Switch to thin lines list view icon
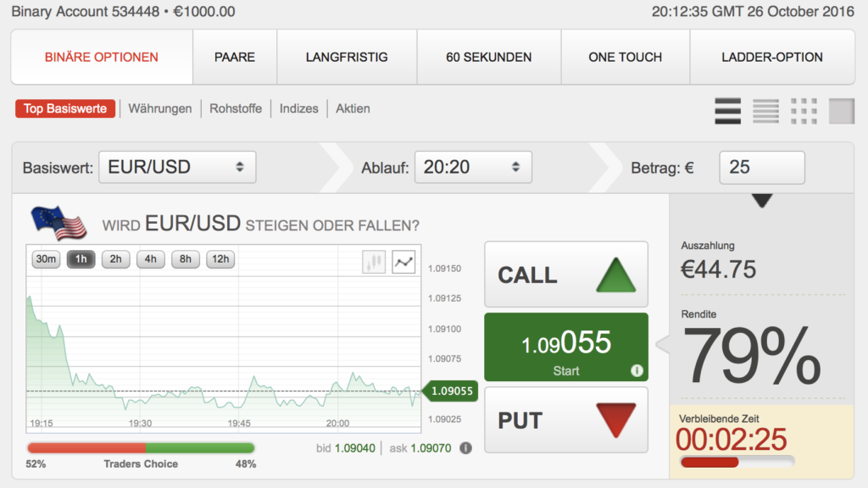 pyautogui.click(x=765, y=111)
